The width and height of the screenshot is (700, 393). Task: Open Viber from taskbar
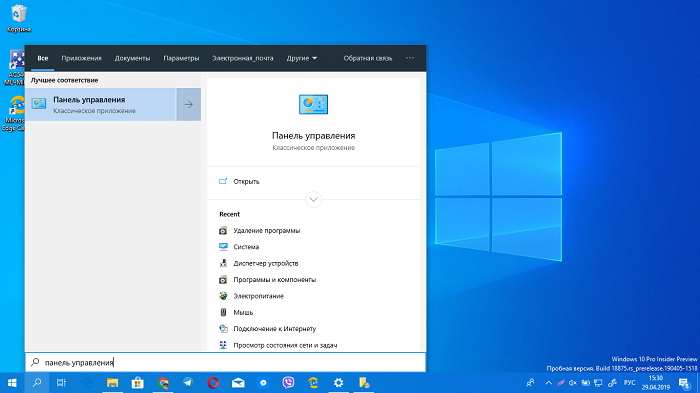coord(288,383)
